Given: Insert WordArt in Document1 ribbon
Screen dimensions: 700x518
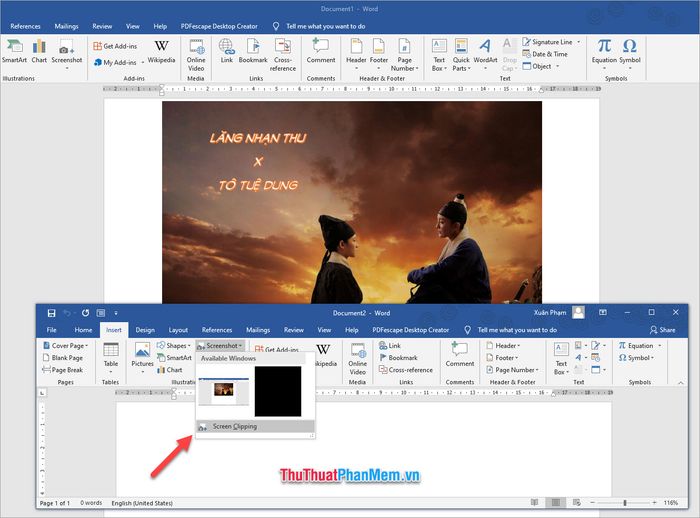Looking at the screenshot, I should click(485, 54).
